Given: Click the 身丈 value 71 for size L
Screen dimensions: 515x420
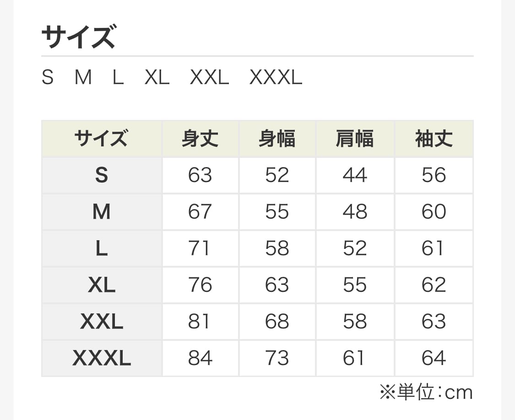Looking at the screenshot, I should 200,248.
